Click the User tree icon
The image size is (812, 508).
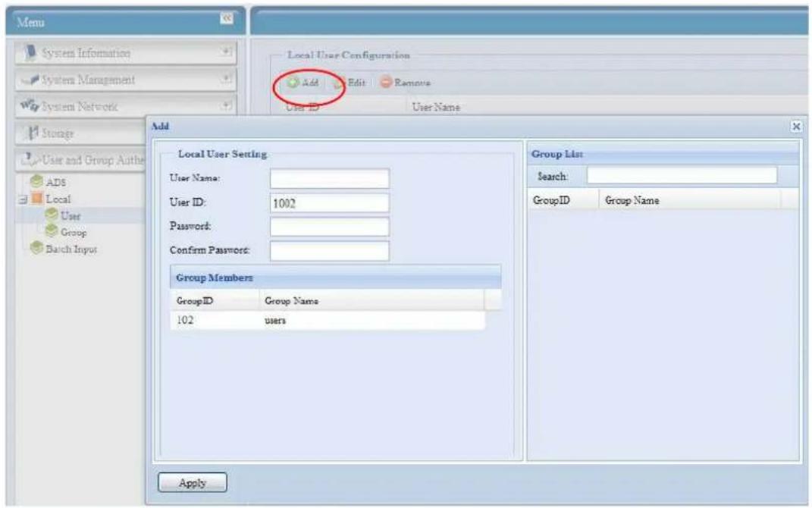click(x=52, y=214)
